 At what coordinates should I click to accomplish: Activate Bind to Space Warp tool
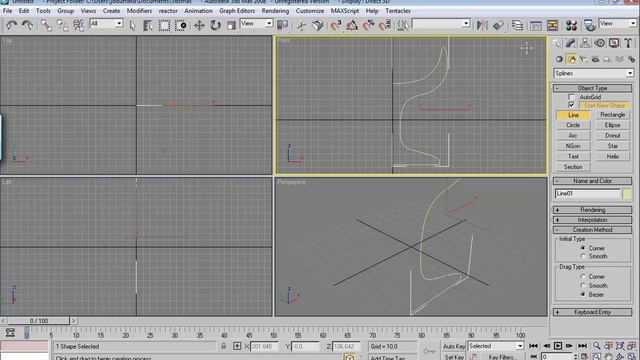coord(78,25)
